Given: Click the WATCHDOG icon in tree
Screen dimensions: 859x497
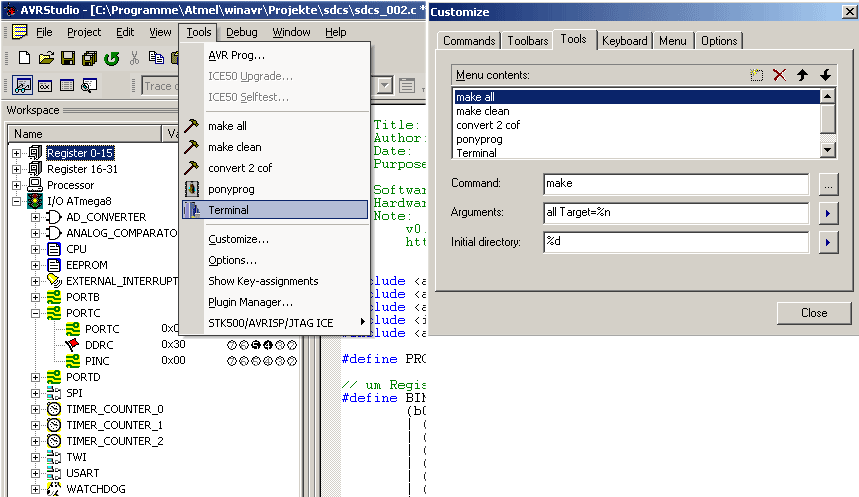Looking at the screenshot, I should tap(54, 489).
